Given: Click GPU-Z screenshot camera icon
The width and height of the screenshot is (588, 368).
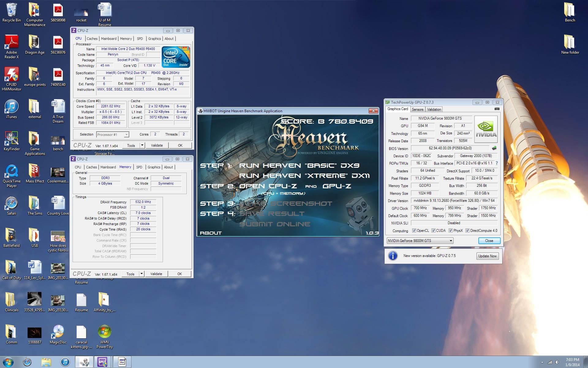Looking at the screenshot, I should pyautogui.click(x=497, y=109).
